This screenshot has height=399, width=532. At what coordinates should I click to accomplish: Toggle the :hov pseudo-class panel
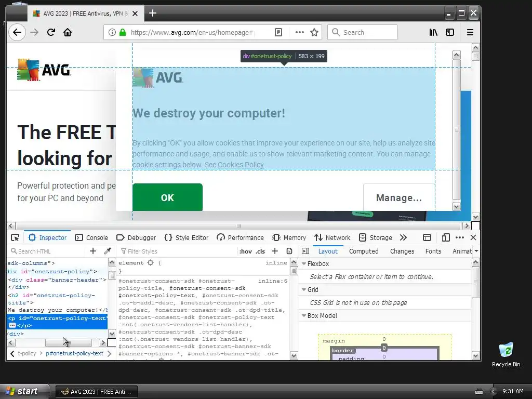tap(245, 251)
